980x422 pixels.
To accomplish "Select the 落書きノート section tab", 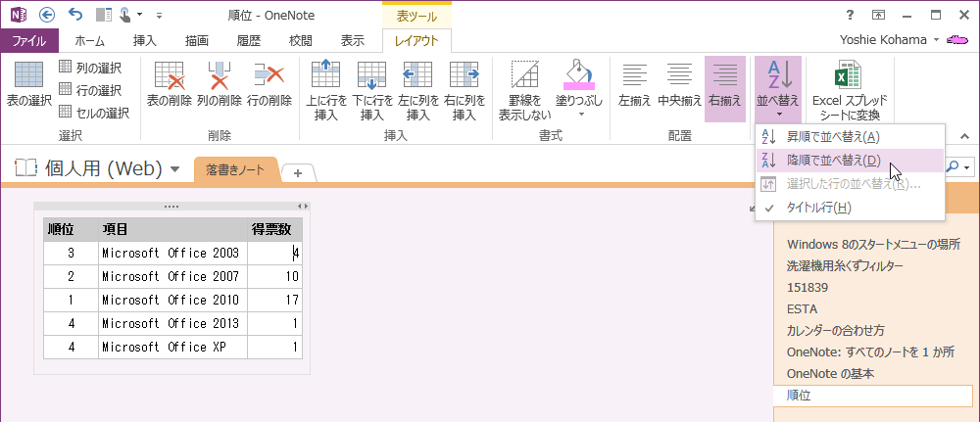I will pyautogui.click(x=235, y=169).
